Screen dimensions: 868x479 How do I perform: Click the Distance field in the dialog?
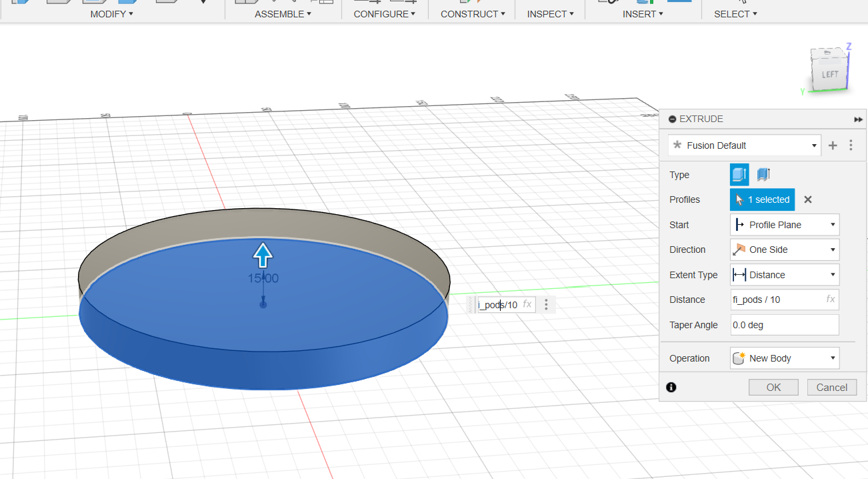[785, 300]
